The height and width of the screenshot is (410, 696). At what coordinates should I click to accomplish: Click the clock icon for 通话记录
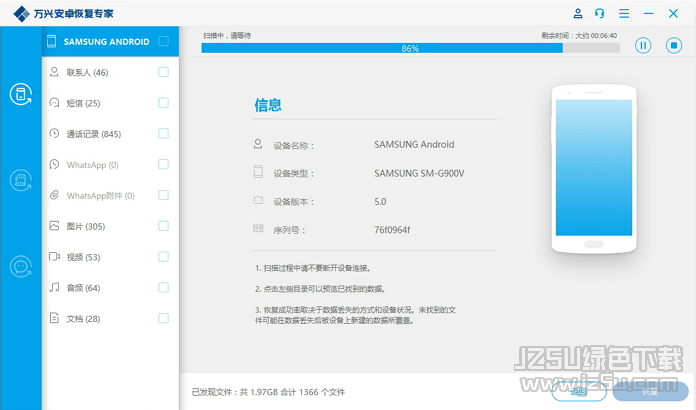click(x=54, y=134)
